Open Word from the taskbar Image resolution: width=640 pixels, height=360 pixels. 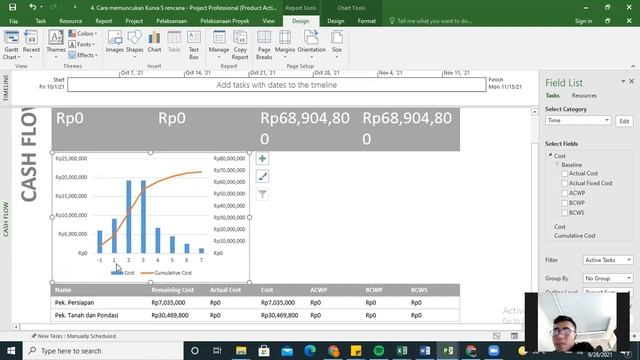[x=425, y=351]
